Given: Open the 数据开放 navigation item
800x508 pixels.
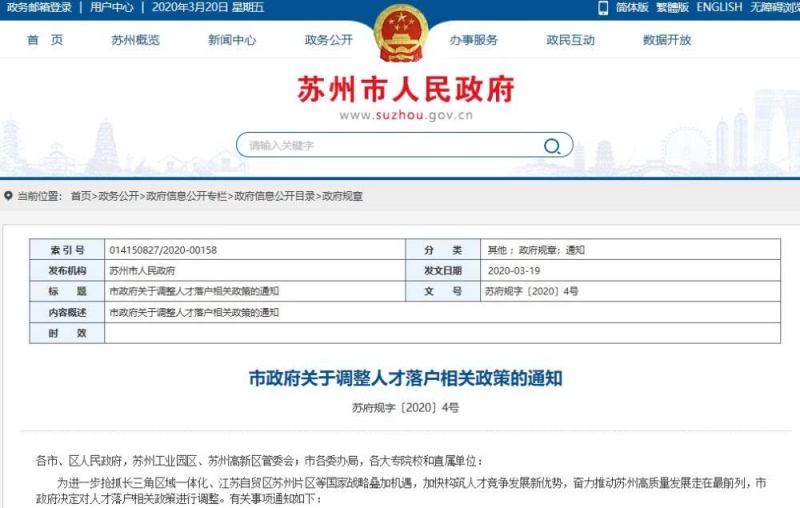Looking at the screenshot, I should [667, 40].
